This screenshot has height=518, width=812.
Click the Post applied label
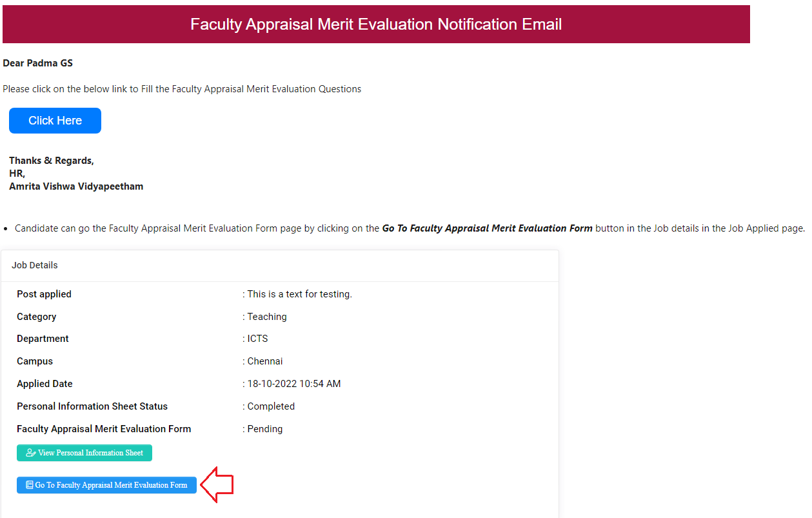pos(44,294)
